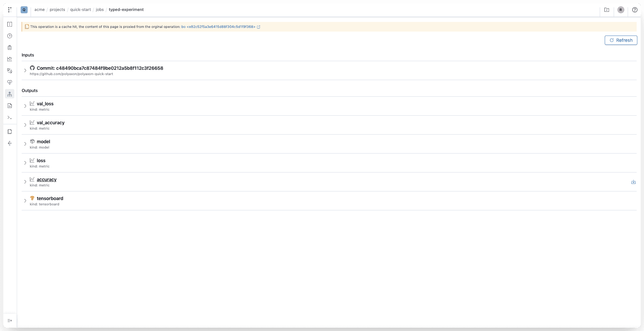
Task: Click the Refresh button
Action: point(620,40)
